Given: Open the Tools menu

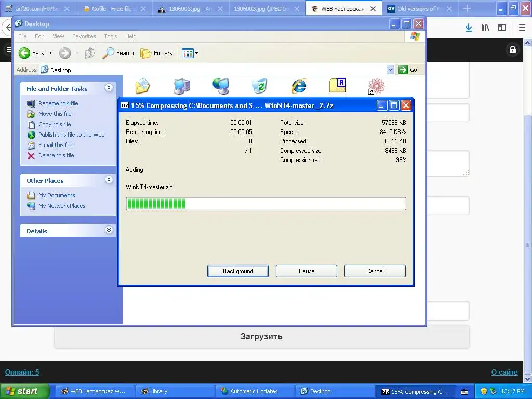Looking at the screenshot, I should tap(110, 36).
